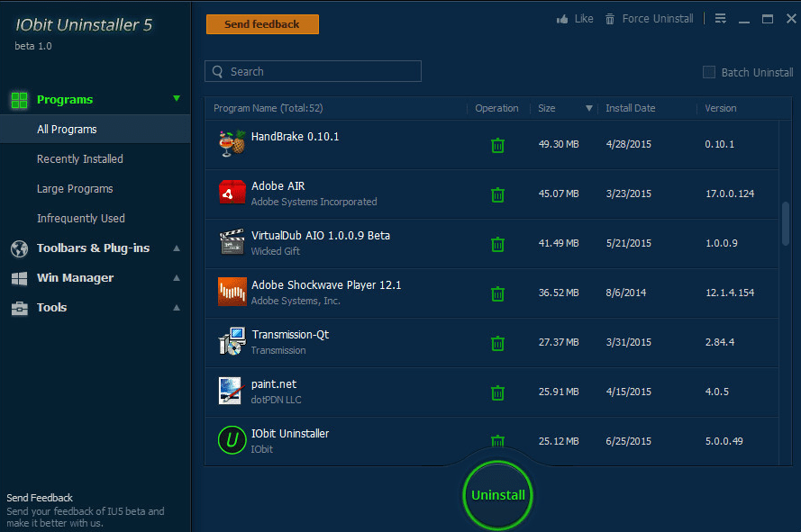This screenshot has height=532, width=801.
Task: Click the Toolbars & Plug-ins globe icon
Action: coord(20,248)
